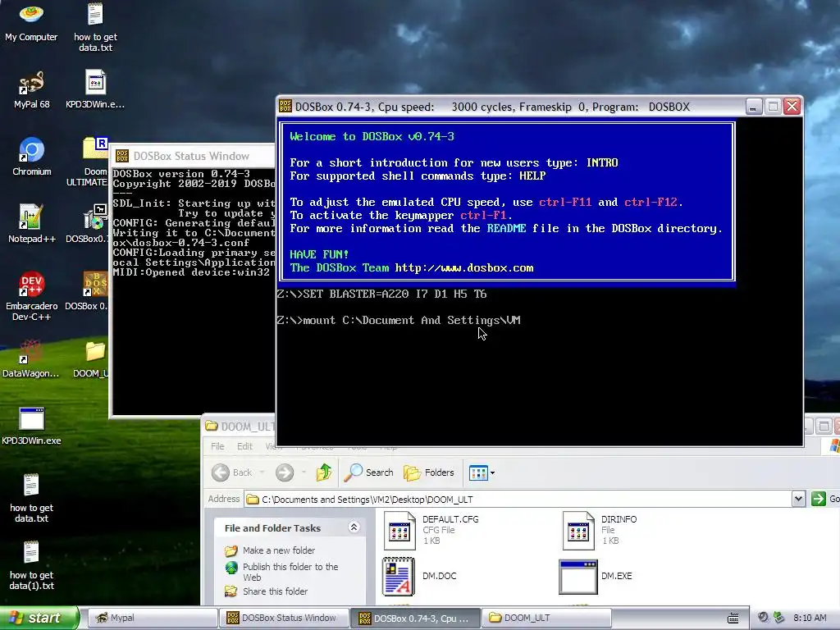The width and height of the screenshot is (840, 630).
Task: Open the Back history dropdown arrow
Action: pyautogui.click(x=262, y=472)
